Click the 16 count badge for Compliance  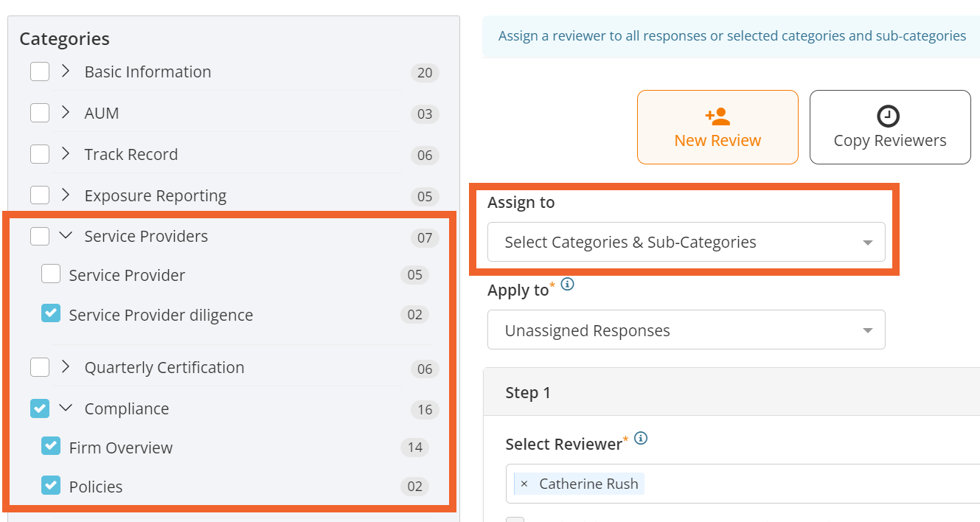point(425,409)
